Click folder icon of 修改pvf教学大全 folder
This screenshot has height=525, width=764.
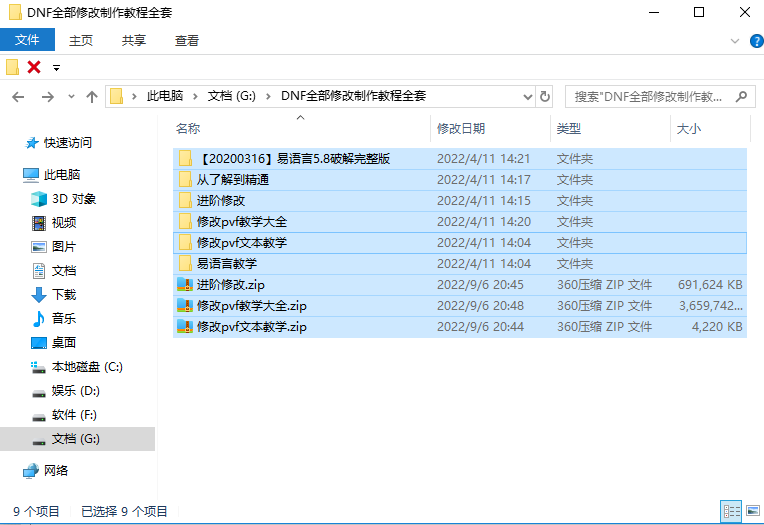coord(185,221)
